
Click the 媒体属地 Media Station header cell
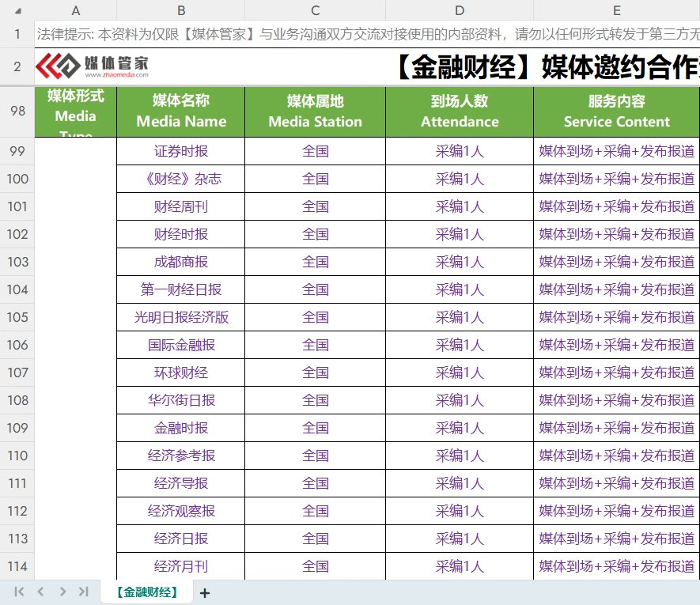pos(315,112)
